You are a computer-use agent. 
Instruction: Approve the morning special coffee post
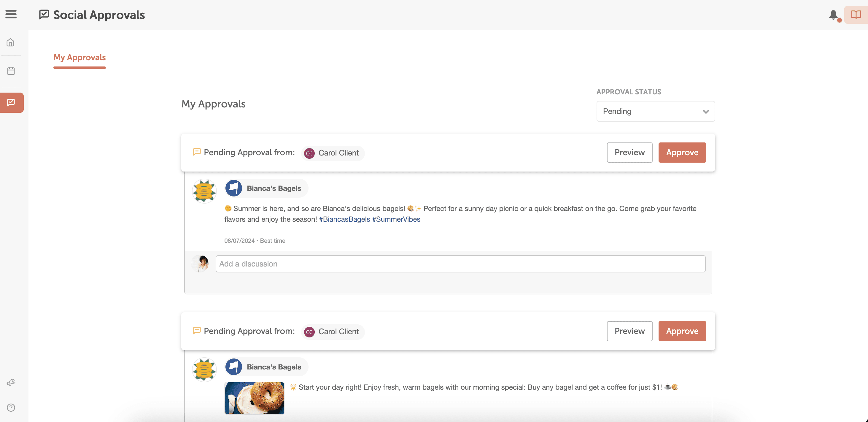pos(682,331)
